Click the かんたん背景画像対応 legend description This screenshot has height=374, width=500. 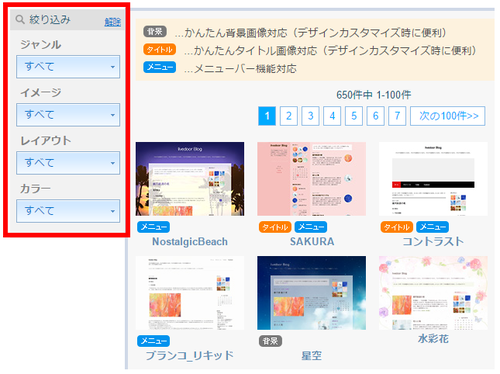(x=310, y=33)
